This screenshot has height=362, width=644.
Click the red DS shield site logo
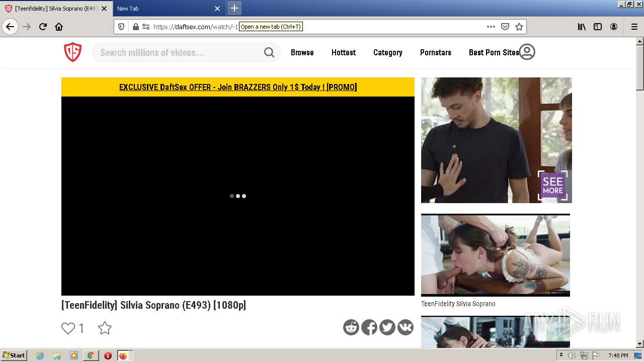coord(72,52)
